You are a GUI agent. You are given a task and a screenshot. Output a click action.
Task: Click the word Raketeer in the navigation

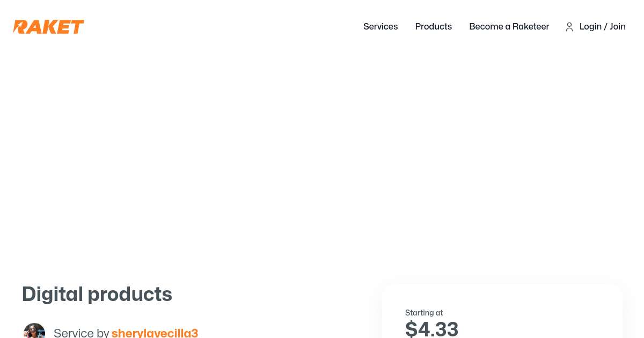[530, 26]
